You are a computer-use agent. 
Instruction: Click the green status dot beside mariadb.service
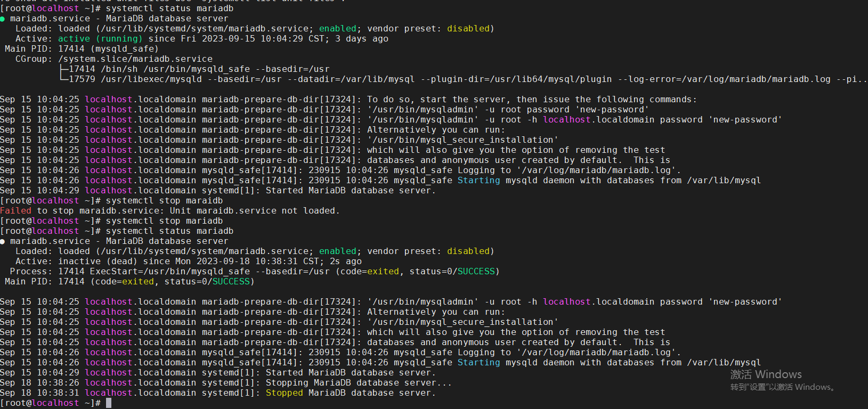coord(3,19)
